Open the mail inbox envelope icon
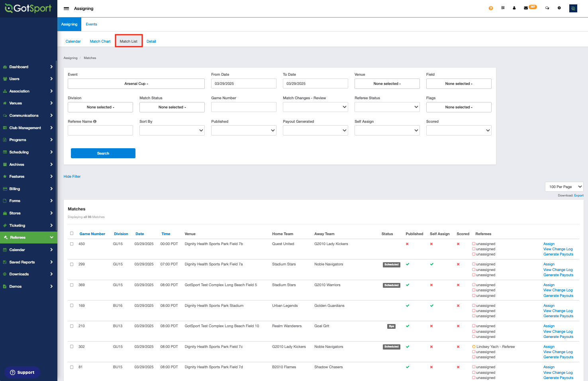Image resolution: width=588 pixels, height=381 pixels. pyautogui.click(x=526, y=8)
